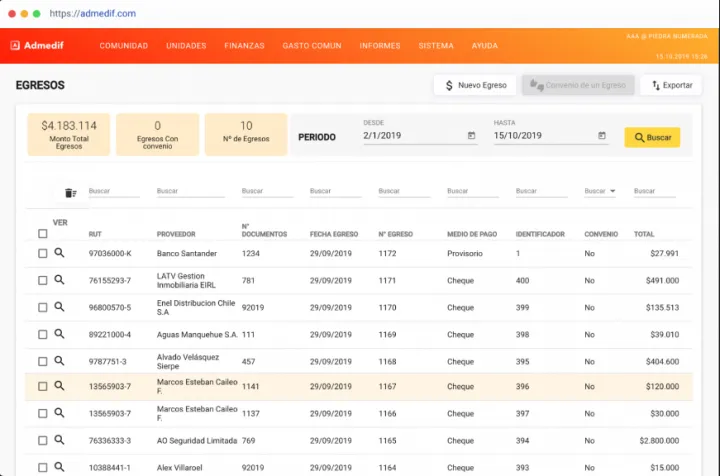
Task: Toggle the select-all checkbox in header
Action: [42, 234]
